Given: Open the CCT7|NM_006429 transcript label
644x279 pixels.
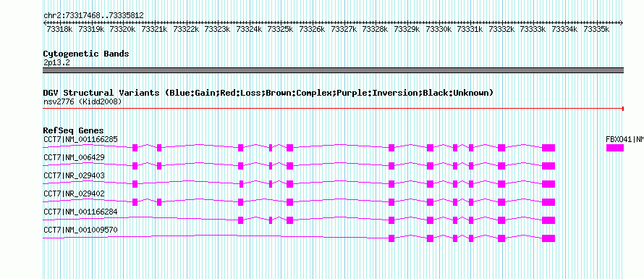Looking at the screenshot, I should [x=74, y=157].
